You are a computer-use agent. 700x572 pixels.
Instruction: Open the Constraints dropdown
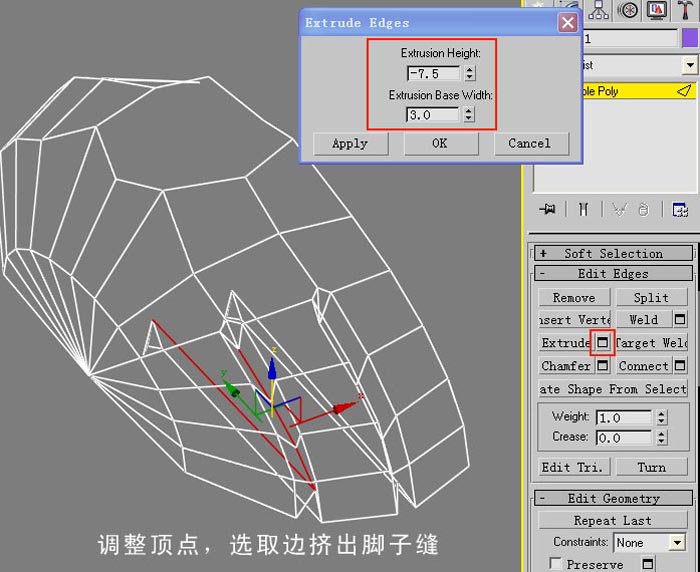coord(650,543)
